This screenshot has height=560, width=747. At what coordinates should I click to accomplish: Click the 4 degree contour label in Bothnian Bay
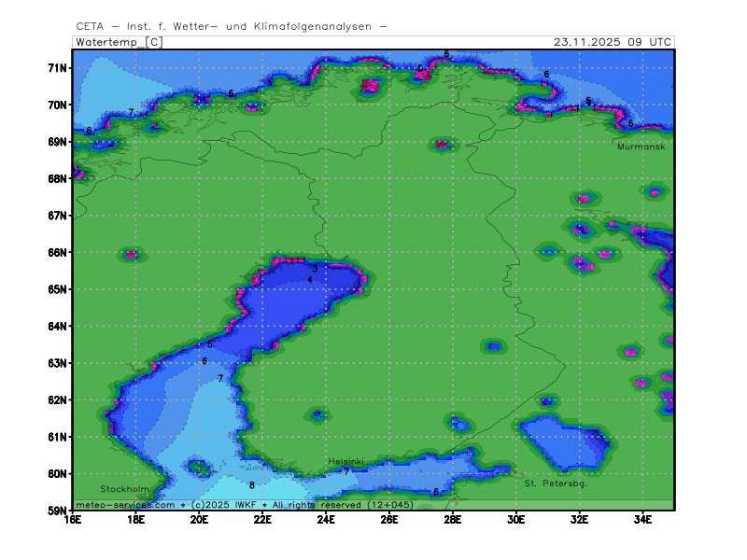tap(310, 280)
